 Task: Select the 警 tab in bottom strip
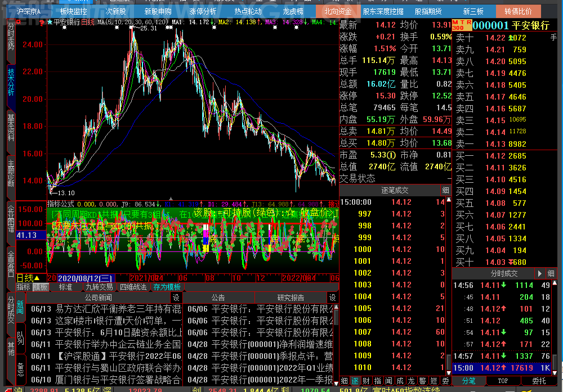423,381
